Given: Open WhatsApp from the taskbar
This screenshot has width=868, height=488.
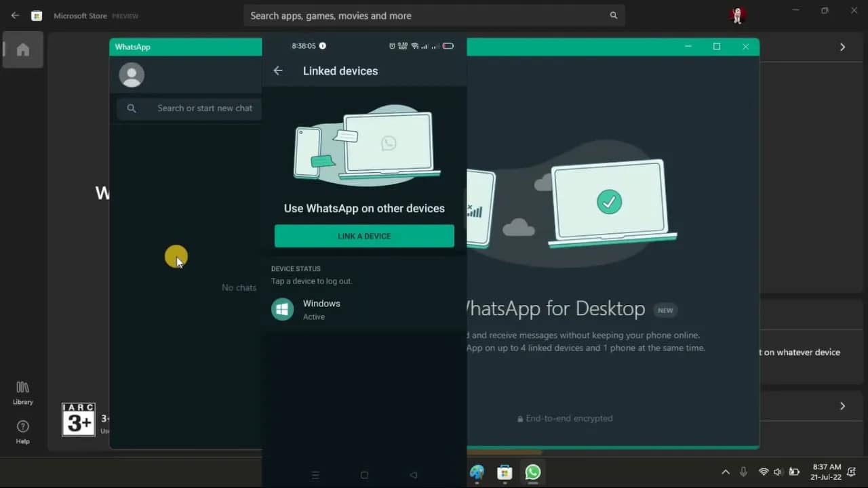Looking at the screenshot, I should pyautogui.click(x=532, y=472).
